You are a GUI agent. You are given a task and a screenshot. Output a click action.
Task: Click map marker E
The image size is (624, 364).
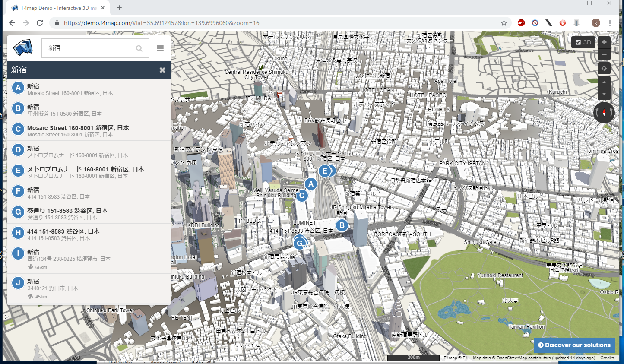(325, 171)
